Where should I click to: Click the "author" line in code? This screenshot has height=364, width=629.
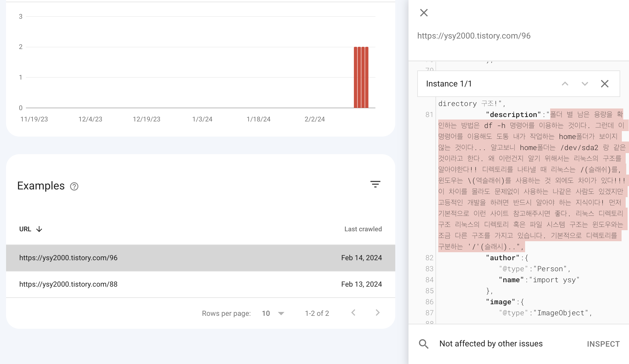(502, 258)
